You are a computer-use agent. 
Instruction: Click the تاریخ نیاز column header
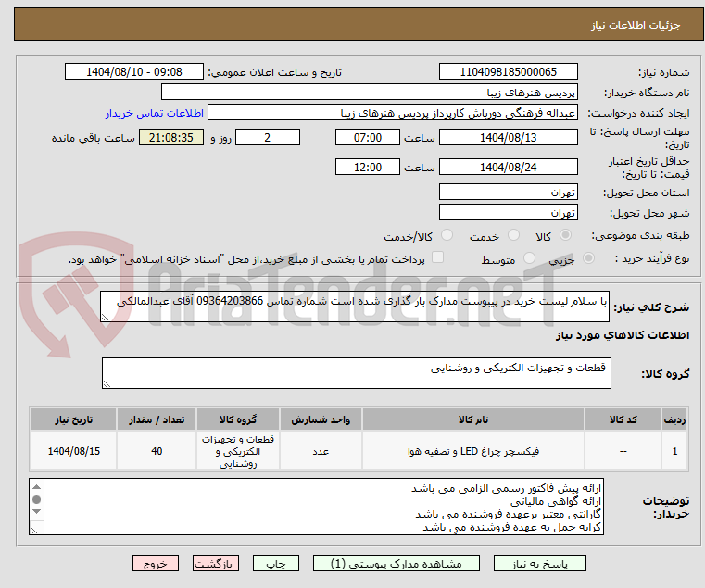point(74,419)
